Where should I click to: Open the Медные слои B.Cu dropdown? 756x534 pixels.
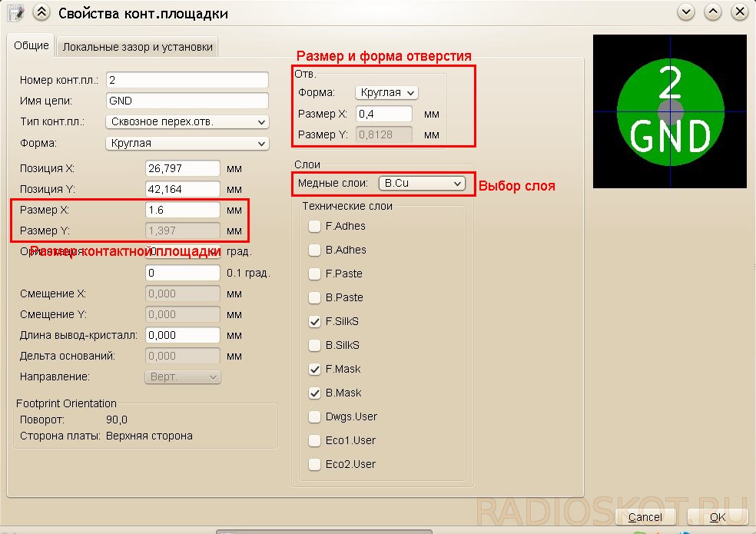click(422, 184)
